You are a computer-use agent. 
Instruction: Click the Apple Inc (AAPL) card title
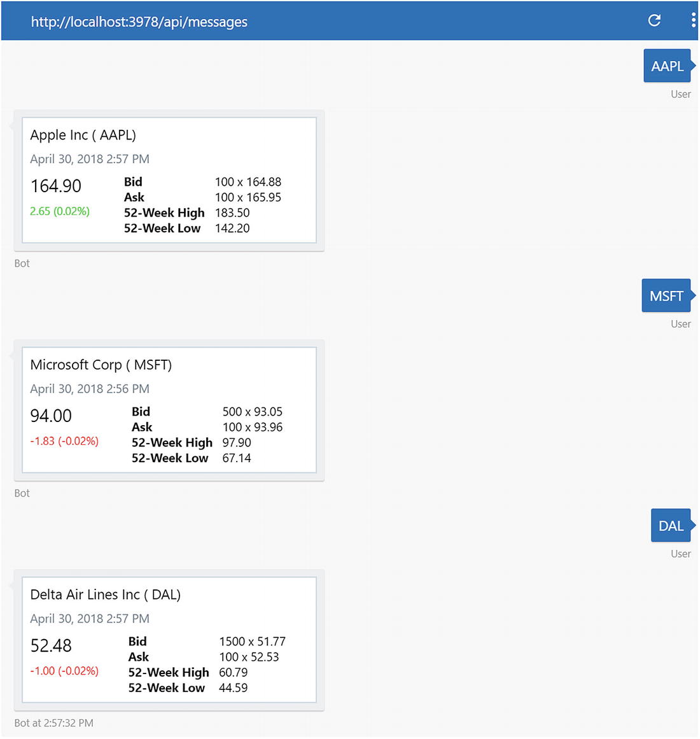[83, 135]
